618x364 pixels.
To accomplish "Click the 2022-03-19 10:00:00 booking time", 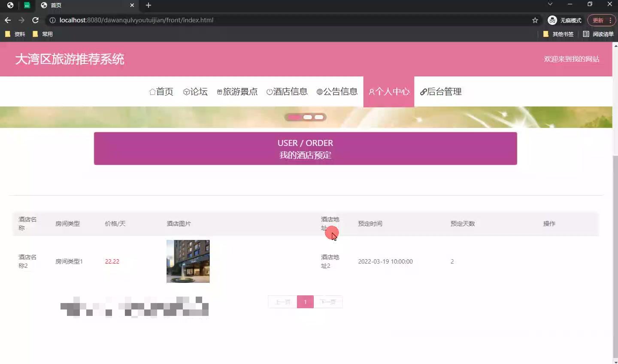I will [385, 261].
